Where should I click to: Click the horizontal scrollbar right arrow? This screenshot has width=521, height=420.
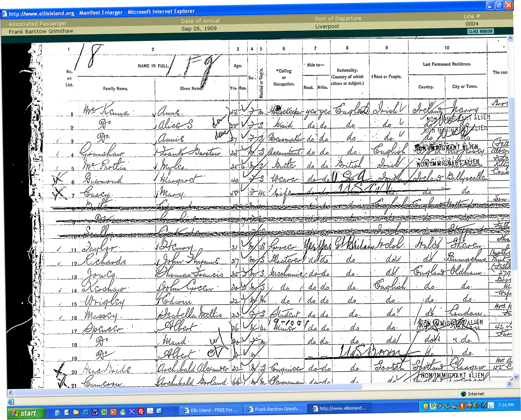(510, 384)
